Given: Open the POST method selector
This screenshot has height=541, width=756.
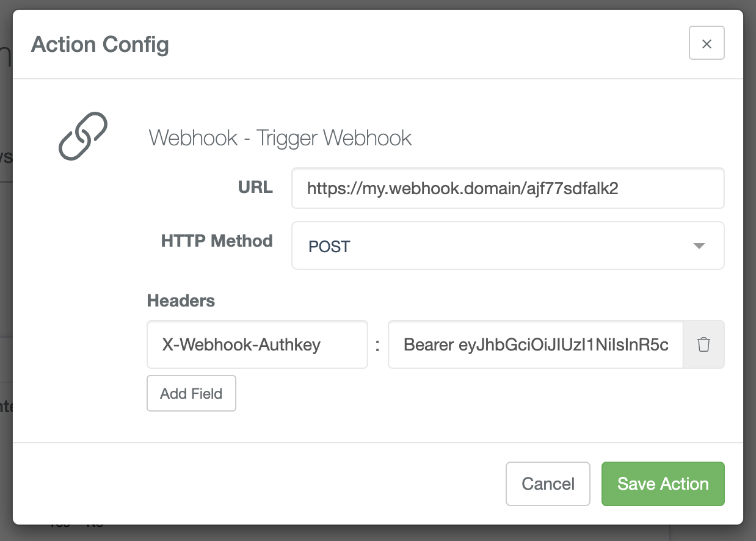Looking at the screenshot, I should pos(508,245).
